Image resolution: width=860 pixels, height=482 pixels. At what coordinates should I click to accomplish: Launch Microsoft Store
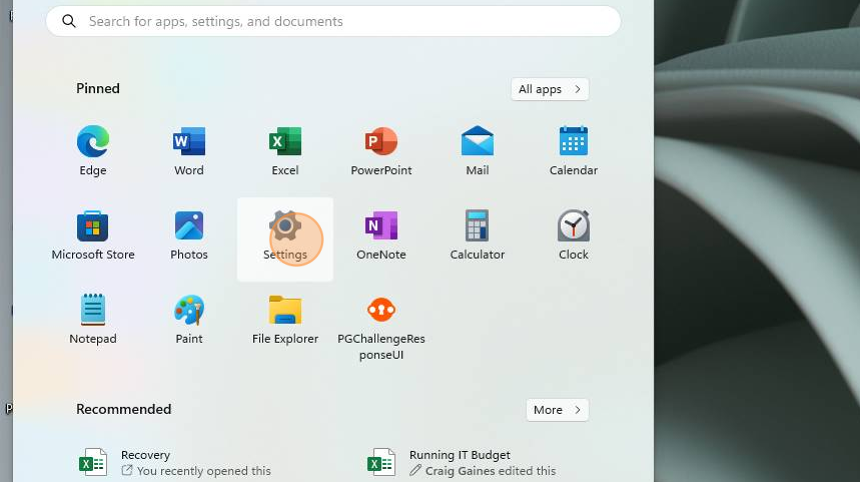pos(93,235)
